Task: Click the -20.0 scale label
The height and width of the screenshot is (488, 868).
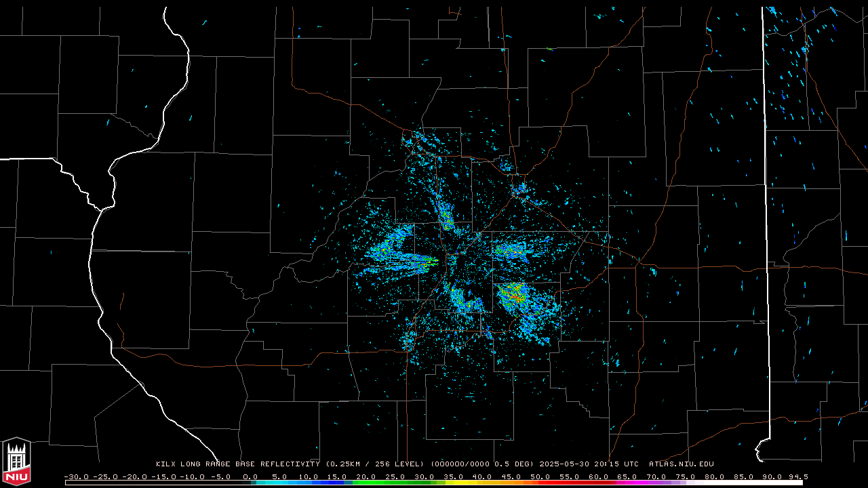Action: tap(135, 477)
